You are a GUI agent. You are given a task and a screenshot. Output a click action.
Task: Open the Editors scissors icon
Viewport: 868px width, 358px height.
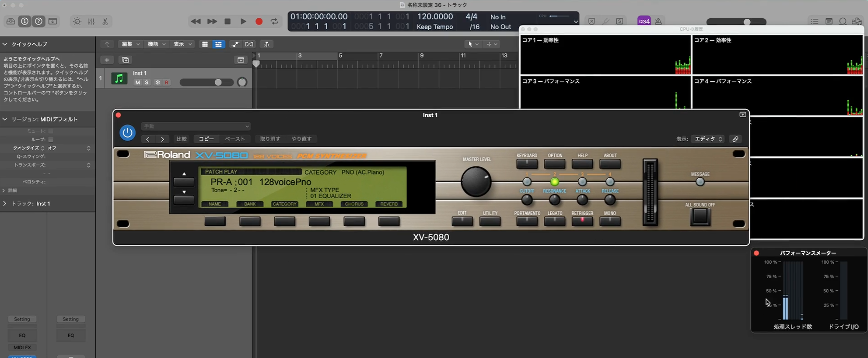point(105,21)
